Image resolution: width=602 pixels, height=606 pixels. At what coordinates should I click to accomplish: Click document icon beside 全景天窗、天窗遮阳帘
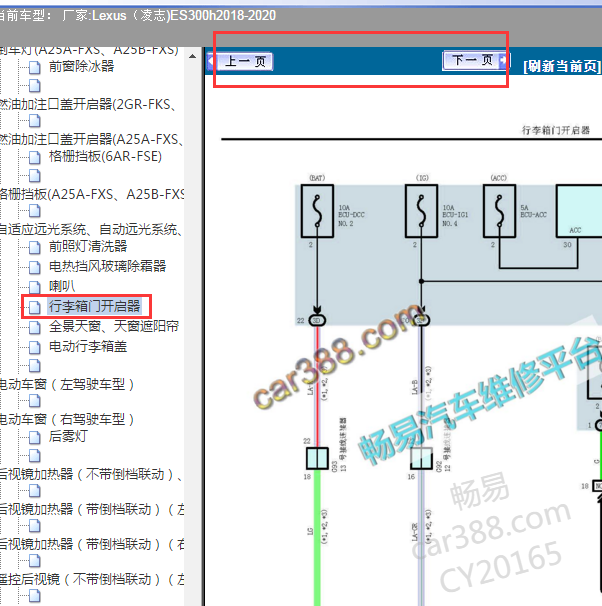point(35,327)
